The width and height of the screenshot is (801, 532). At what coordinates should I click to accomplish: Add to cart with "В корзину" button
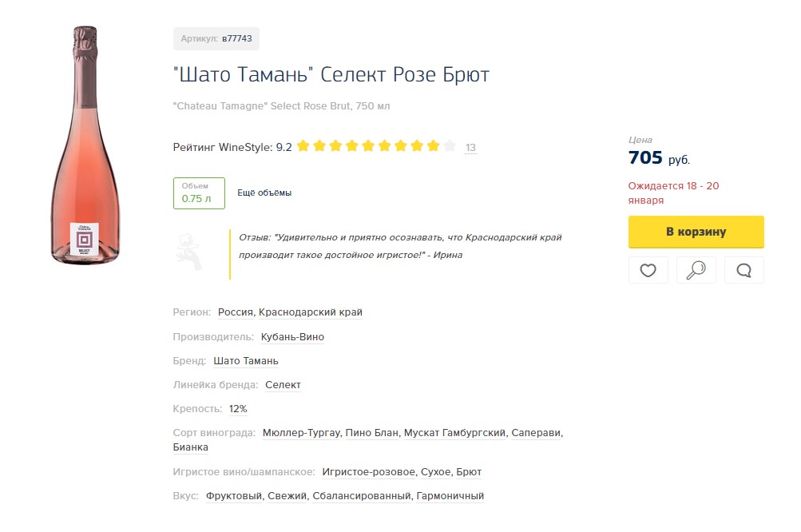point(696,232)
